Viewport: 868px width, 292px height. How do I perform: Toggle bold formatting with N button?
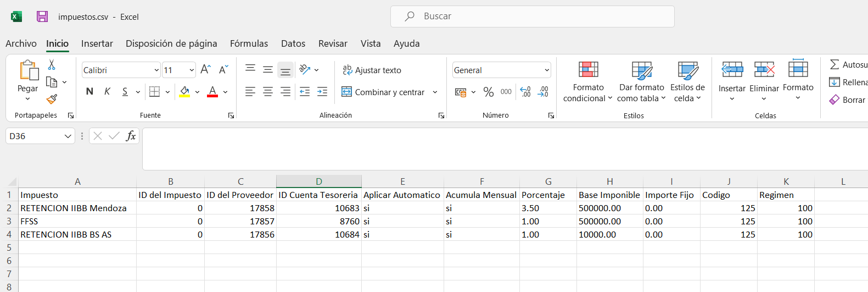click(89, 92)
